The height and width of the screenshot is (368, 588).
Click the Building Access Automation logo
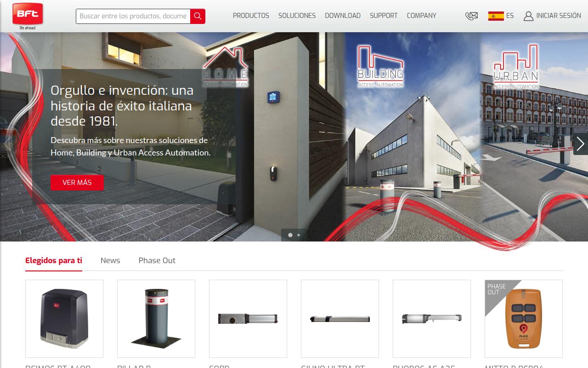coord(380,66)
